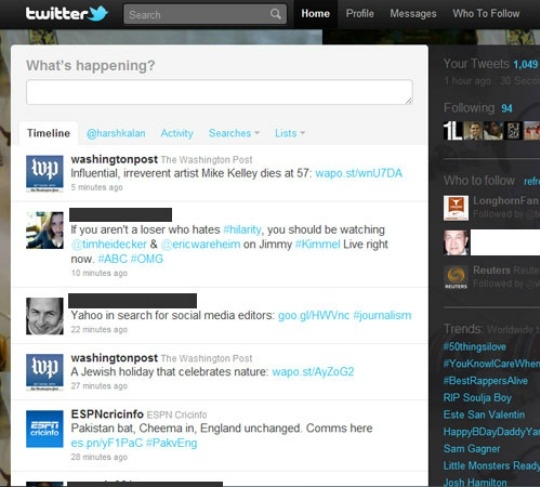Open the Sam Gagner trend
540x487 pixels.
(472, 449)
